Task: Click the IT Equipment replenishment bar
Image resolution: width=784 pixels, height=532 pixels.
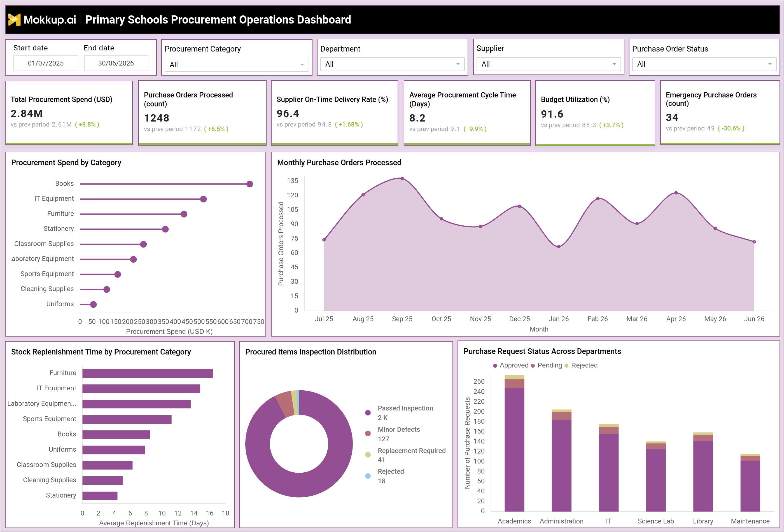Action: 141,389
